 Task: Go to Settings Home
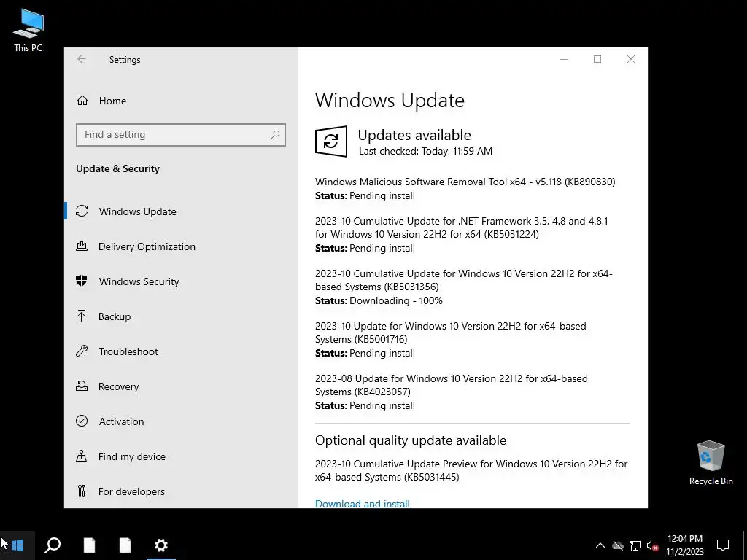coord(112,101)
